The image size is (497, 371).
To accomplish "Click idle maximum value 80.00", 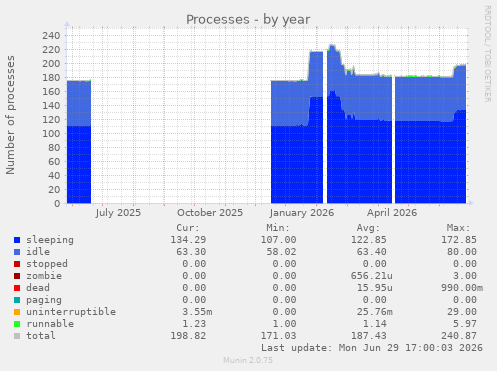I will pos(462,252).
